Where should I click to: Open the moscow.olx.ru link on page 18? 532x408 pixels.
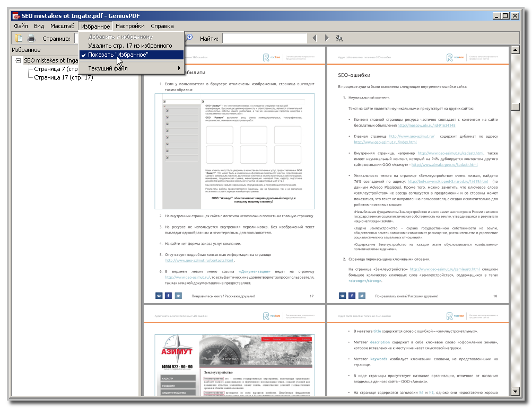426,126
